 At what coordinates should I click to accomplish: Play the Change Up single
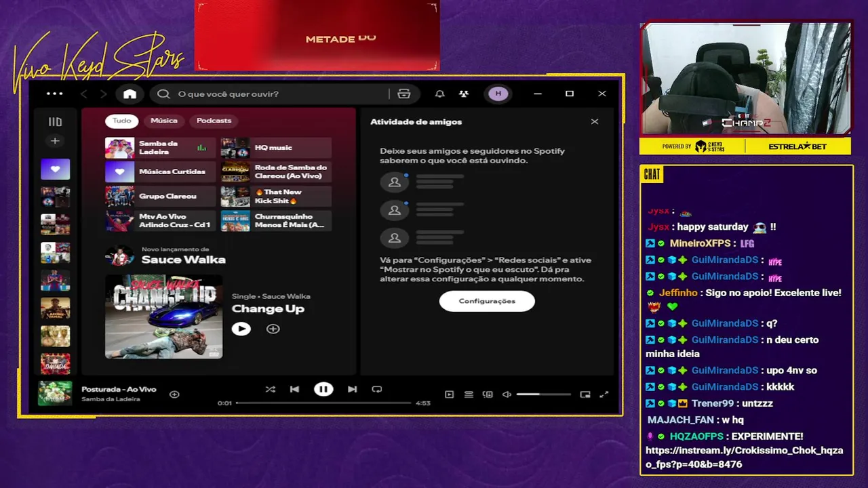point(241,329)
